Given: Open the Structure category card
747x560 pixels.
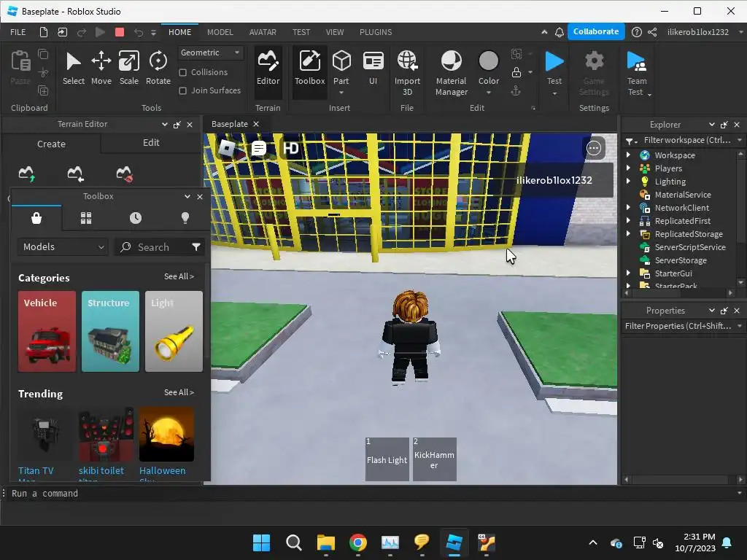Looking at the screenshot, I should click(x=110, y=332).
